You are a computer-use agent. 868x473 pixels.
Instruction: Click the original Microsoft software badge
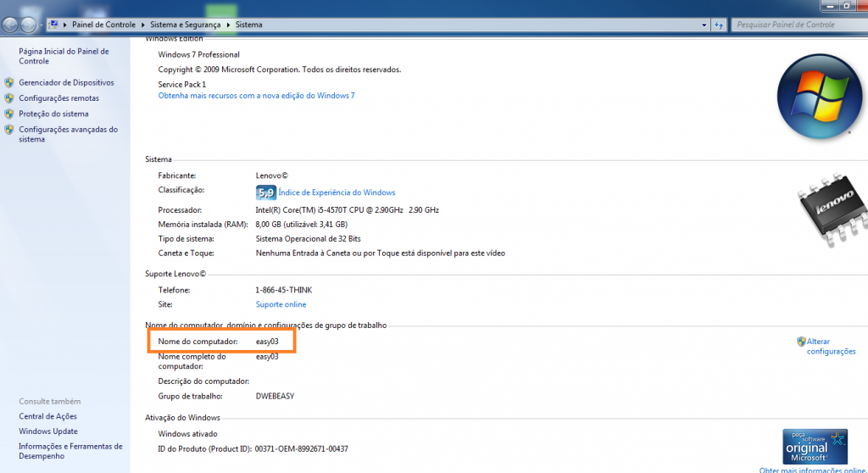pyautogui.click(x=815, y=447)
